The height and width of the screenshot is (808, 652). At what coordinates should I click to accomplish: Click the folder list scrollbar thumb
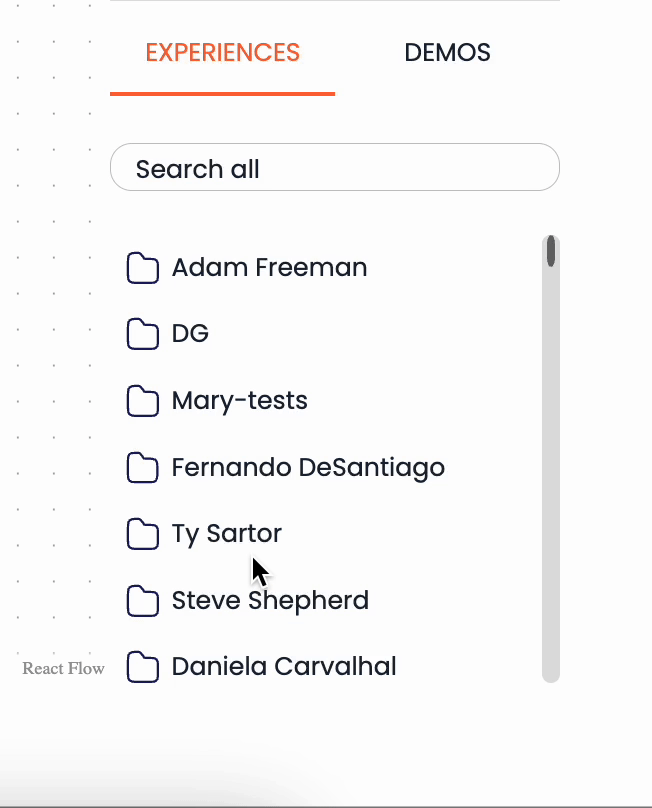pyautogui.click(x=551, y=251)
